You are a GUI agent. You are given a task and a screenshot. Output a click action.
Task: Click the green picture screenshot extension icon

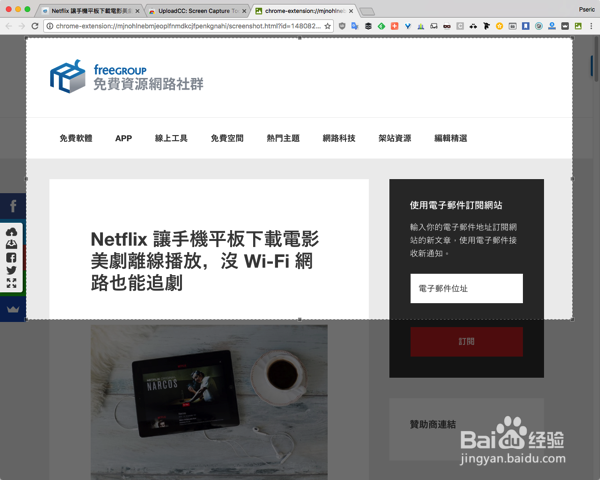pyautogui.click(x=578, y=26)
